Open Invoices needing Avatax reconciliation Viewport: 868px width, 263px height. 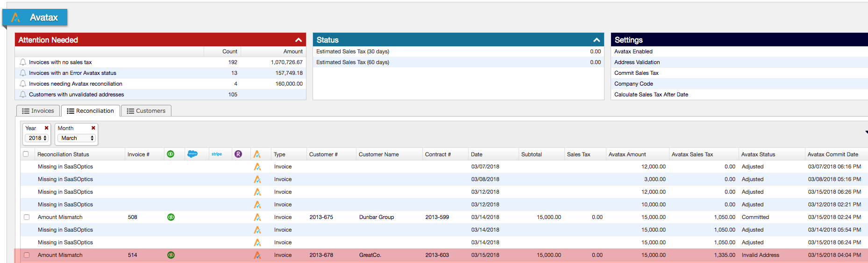click(x=76, y=84)
